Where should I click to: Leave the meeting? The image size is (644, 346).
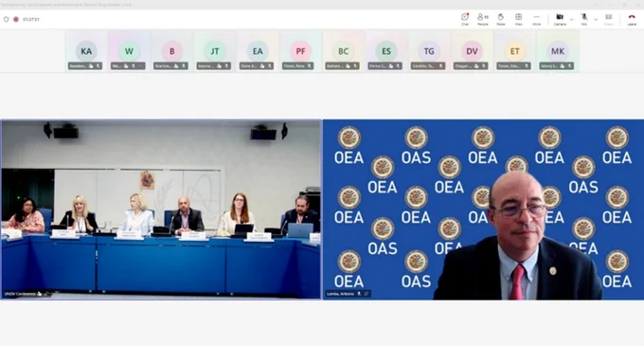point(632,19)
